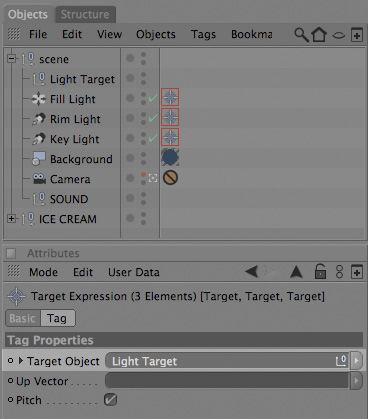
Task: Open the User Data menu
Action: (134, 272)
